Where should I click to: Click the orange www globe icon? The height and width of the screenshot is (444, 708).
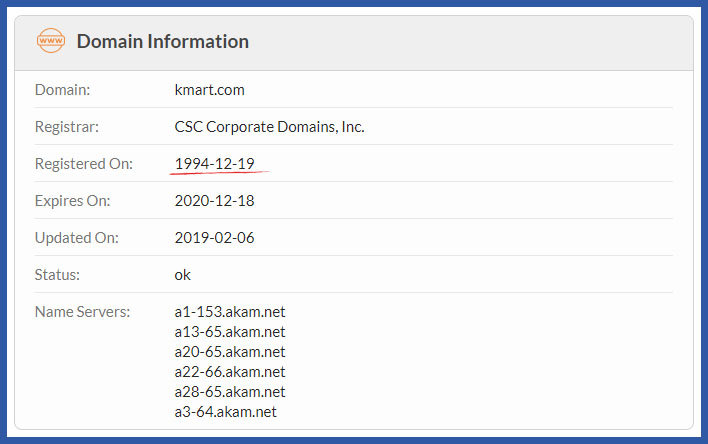(51, 41)
